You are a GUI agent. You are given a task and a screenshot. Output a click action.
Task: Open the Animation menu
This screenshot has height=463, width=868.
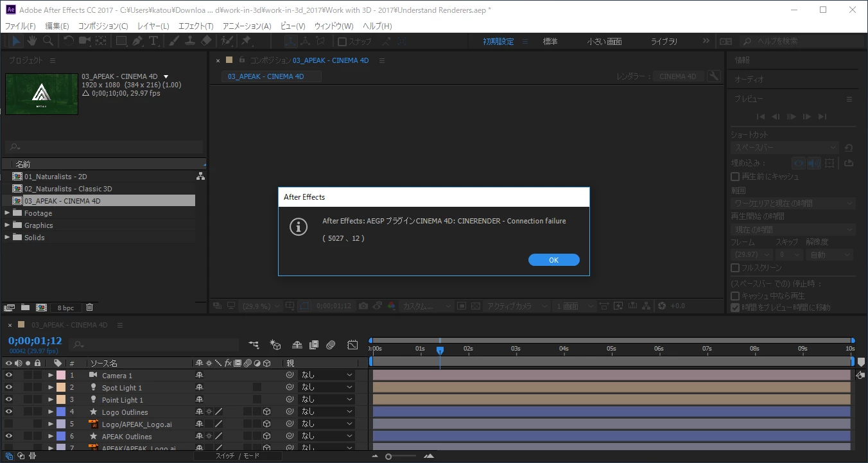pos(247,26)
